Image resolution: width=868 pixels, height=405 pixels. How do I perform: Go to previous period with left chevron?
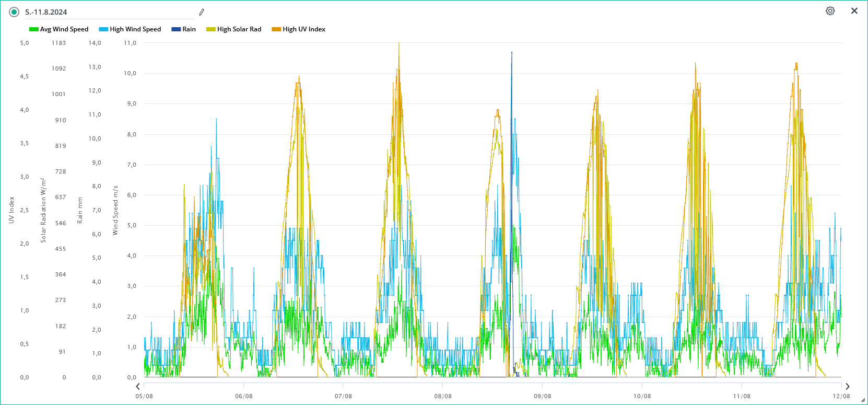point(138,387)
